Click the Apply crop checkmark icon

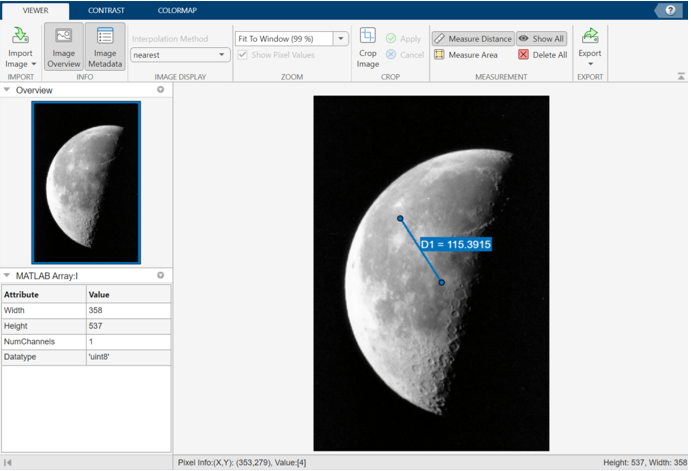390,39
